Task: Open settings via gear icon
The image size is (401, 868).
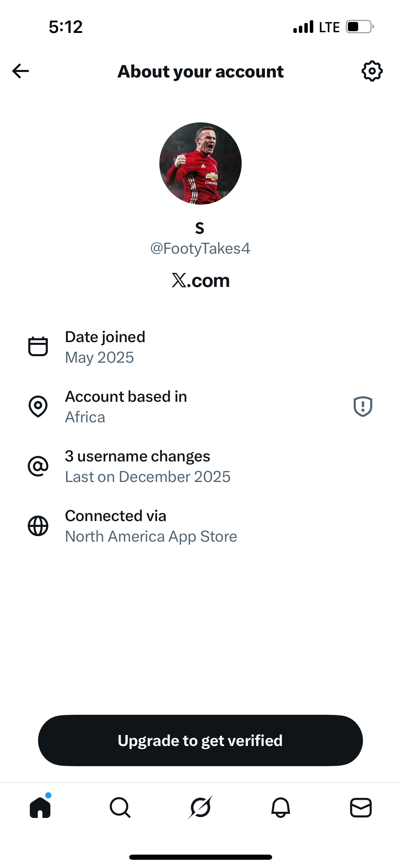Action: tap(372, 71)
